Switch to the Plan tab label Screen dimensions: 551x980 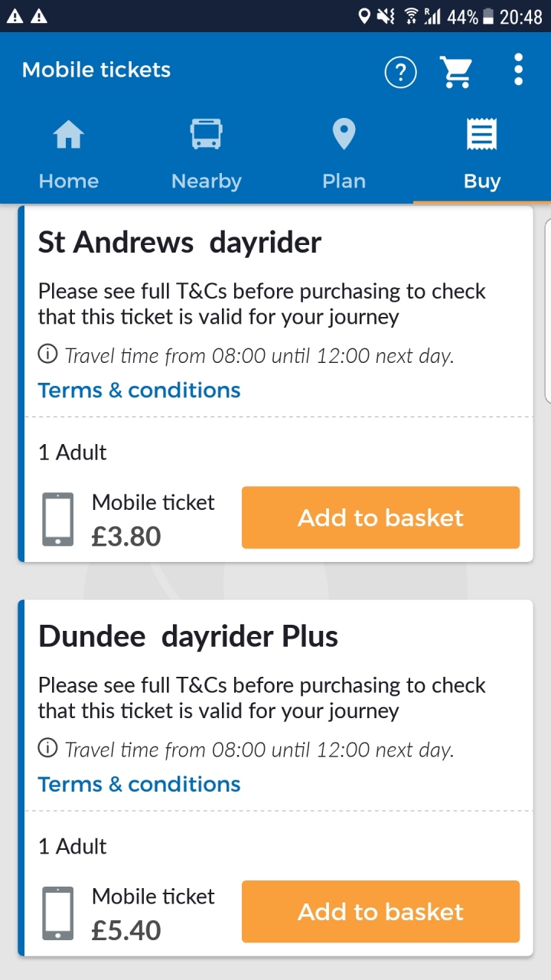click(344, 181)
